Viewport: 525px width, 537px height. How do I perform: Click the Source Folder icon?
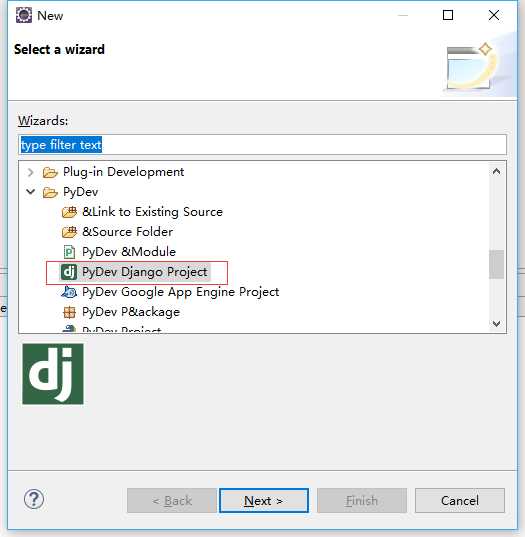point(69,232)
